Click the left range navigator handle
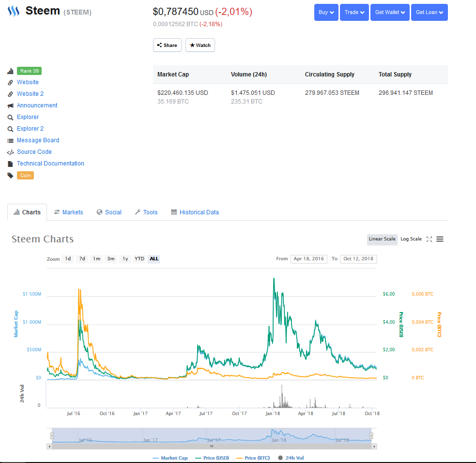Image resolution: width=476 pixels, height=463 pixels. pyautogui.click(x=52, y=436)
